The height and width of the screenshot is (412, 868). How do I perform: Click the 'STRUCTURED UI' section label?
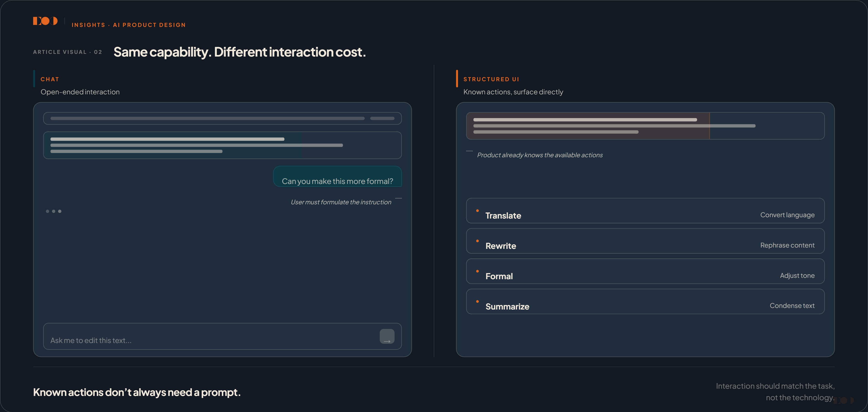491,79
